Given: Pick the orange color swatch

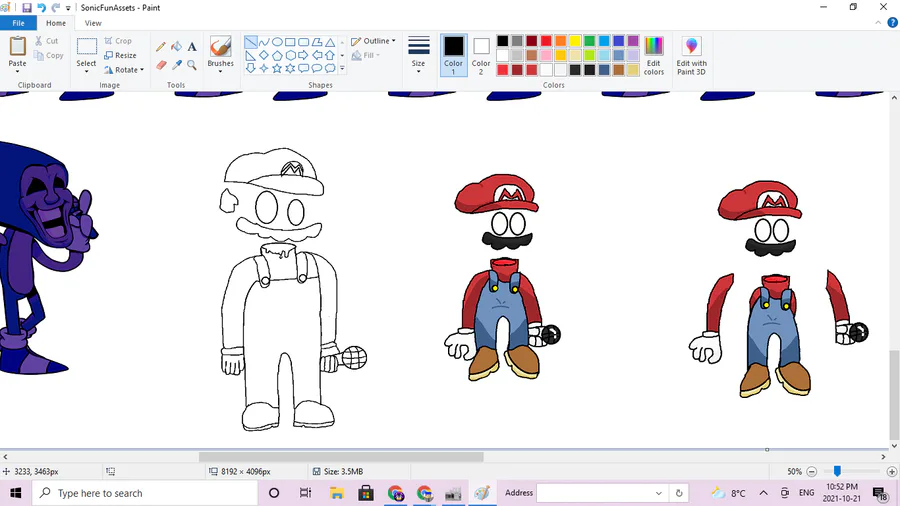Looking at the screenshot, I should pyautogui.click(x=561, y=41).
